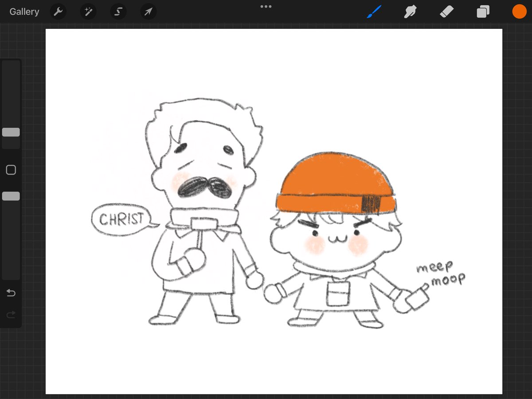Select the Smudge tool
The image size is (532, 399).
tap(411, 12)
